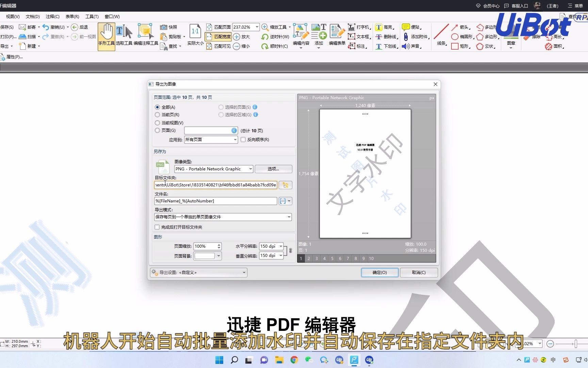Viewport: 588px width, 368px height.
Task: Open the Windows Start button
Action: click(x=219, y=360)
